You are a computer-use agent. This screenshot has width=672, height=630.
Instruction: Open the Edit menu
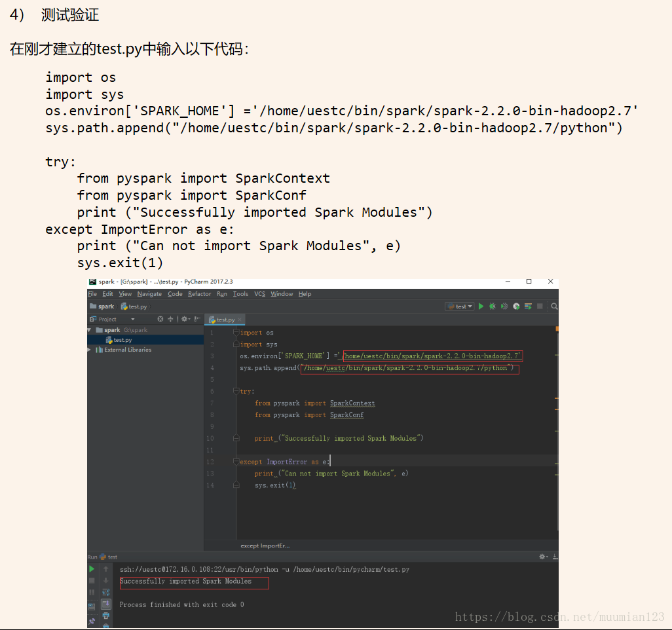107,294
